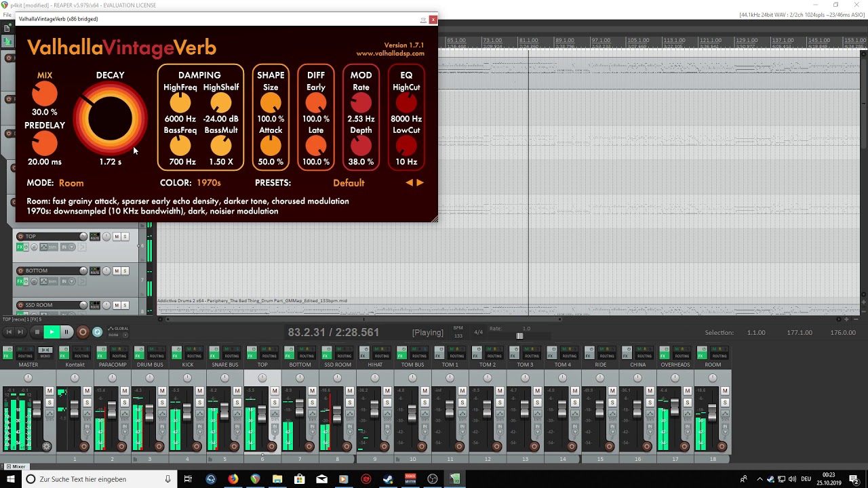Pause playback using the transport Pause button
The image size is (868, 488).
point(66,332)
